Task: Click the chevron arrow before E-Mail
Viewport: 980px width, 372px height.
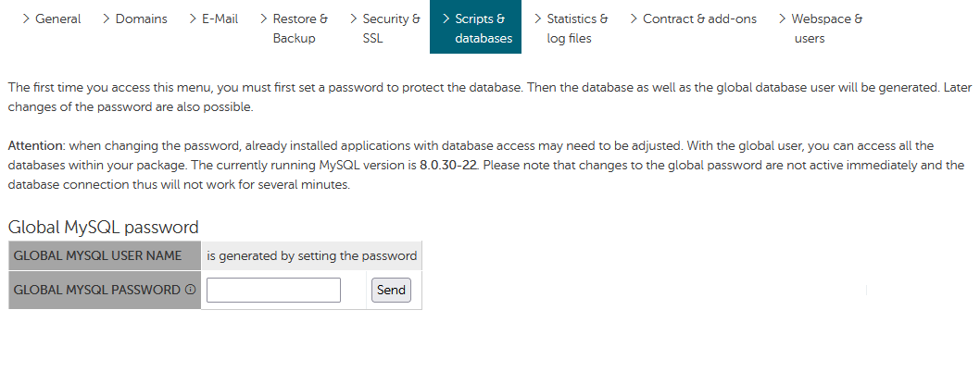Action: pos(193,19)
